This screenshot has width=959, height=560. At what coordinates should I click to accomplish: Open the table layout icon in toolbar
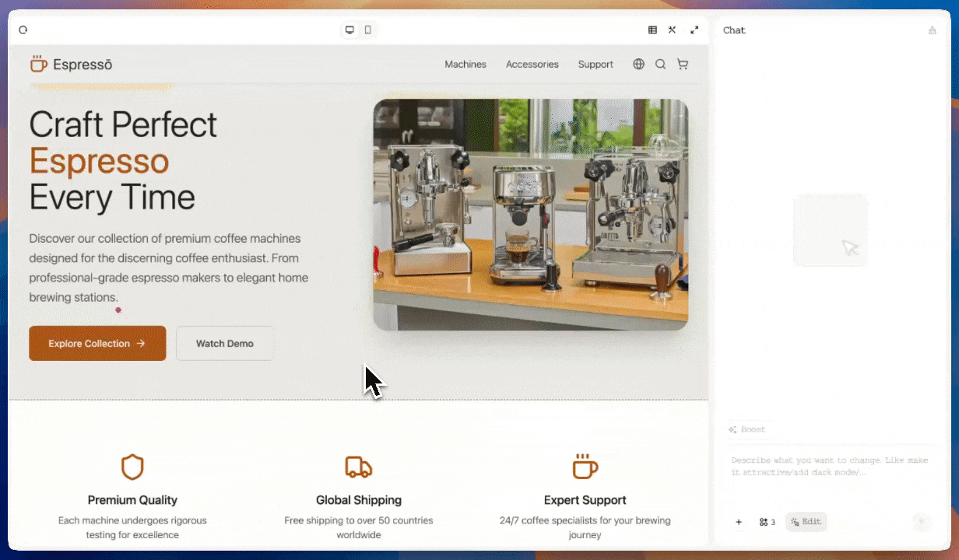(652, 30)
